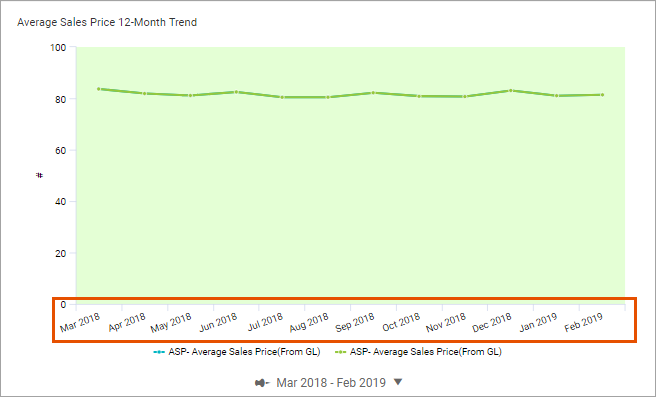Click the 60 value on the y-axis
The width and height of the screenshot is (656, 397).
61,151
